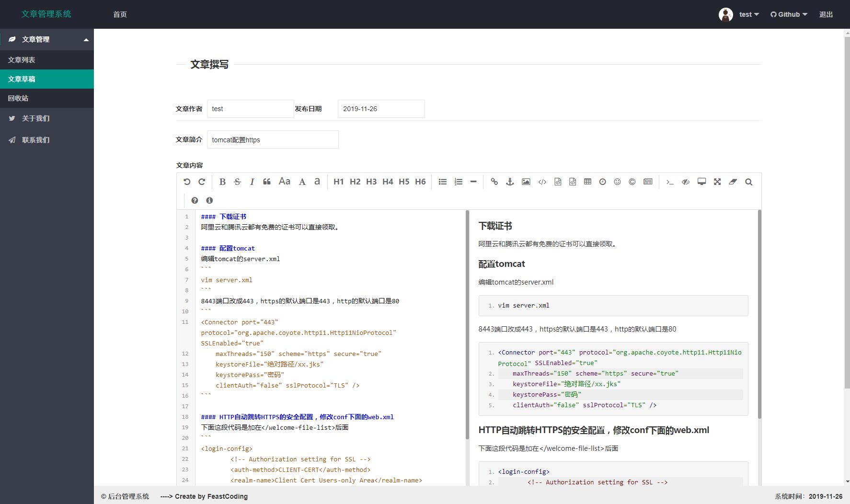Insert a block quote
The width and height of the screenshot is (850, 504).
[267, 182]
